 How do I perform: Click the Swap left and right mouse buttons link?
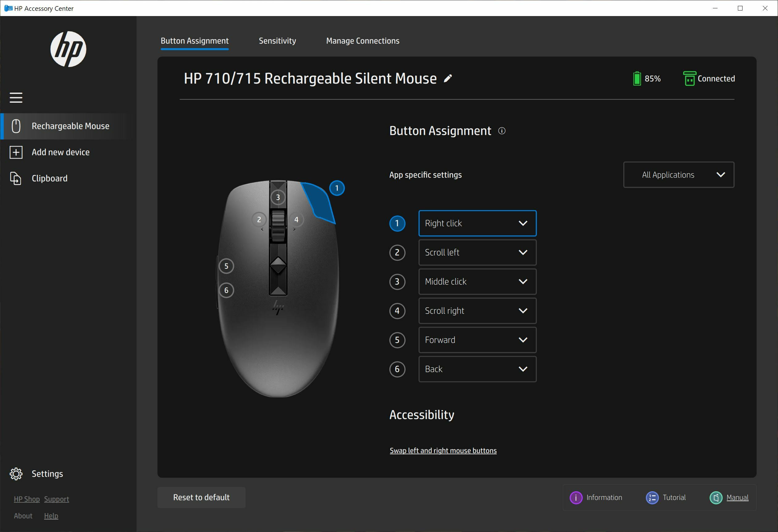coord(443,451)
